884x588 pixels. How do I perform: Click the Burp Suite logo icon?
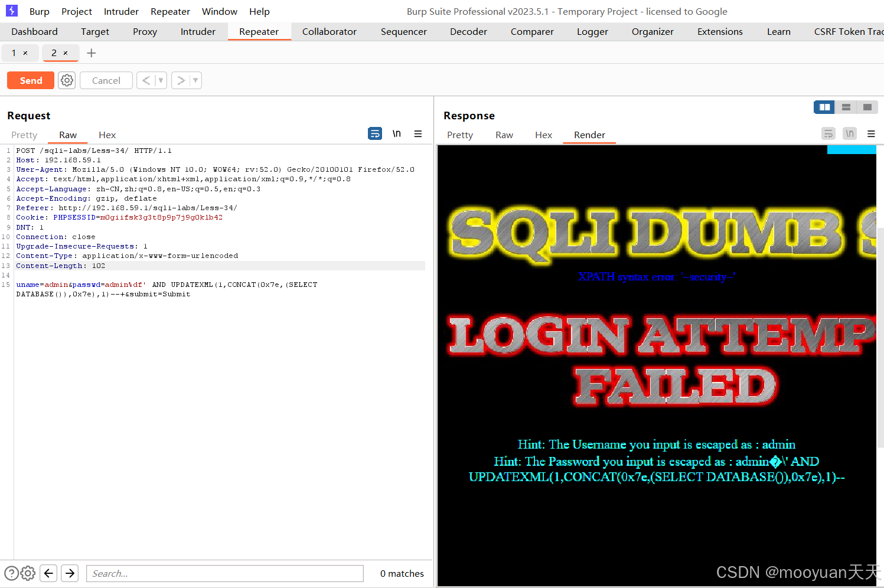click(12, 11)
